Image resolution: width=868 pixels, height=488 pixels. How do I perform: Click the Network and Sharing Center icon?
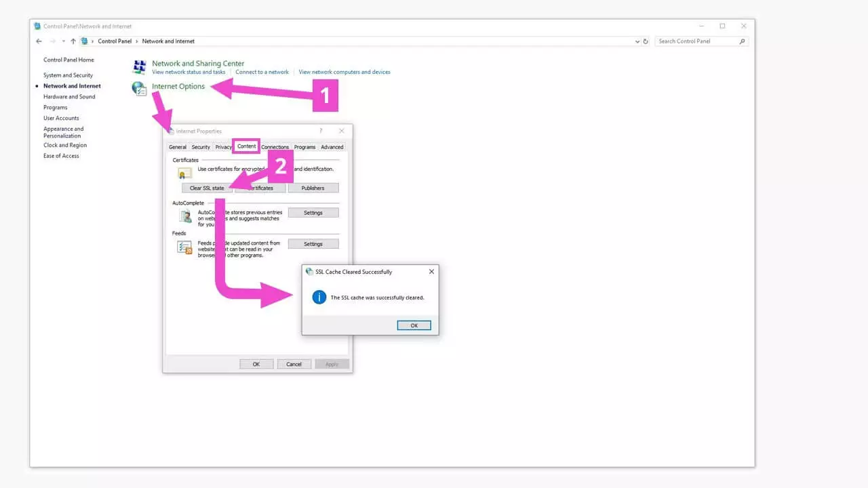pos(139,66)
